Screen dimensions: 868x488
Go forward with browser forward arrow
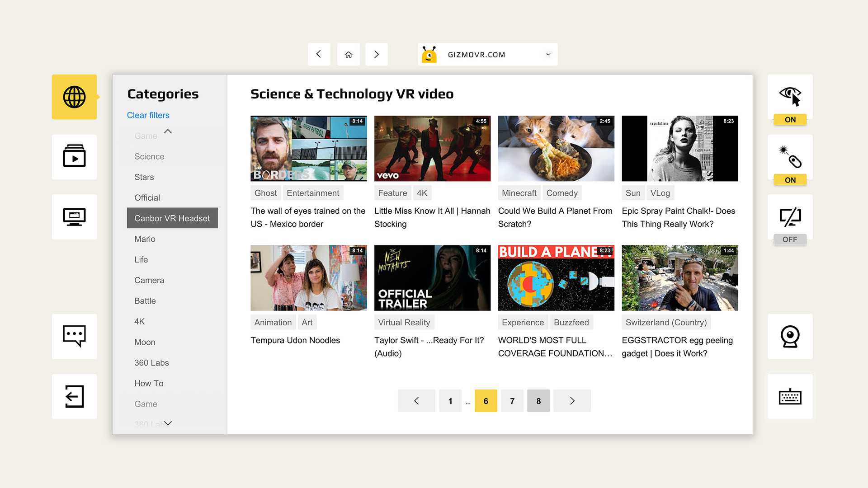pyautogui.click(x=377, y=54)
